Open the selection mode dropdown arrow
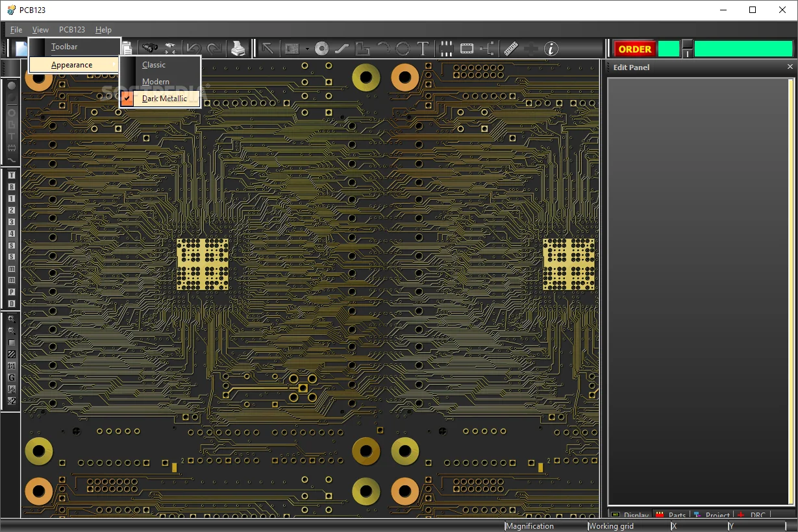 tap(306, 47)
